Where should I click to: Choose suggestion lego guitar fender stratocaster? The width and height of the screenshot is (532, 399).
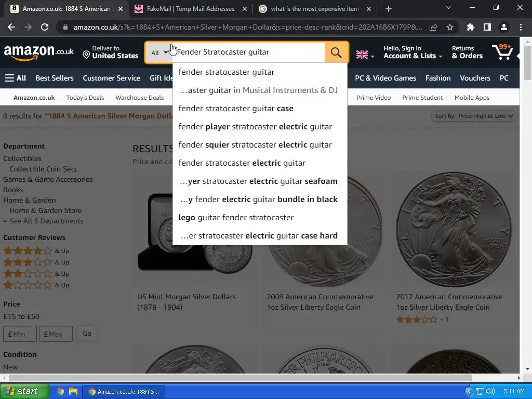(x=260, y=218)
